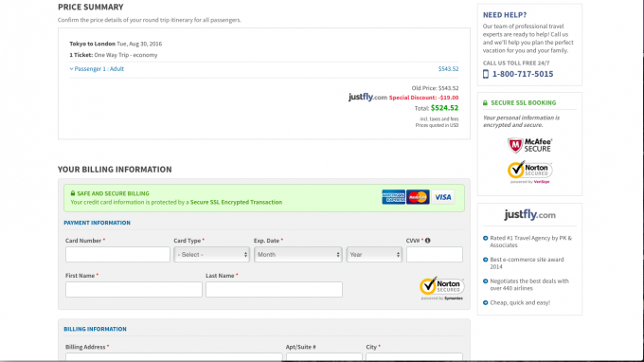Click the First Name text field
This screenshot has height=362, width=644.
pyautogui.click(x=134, y=290)
